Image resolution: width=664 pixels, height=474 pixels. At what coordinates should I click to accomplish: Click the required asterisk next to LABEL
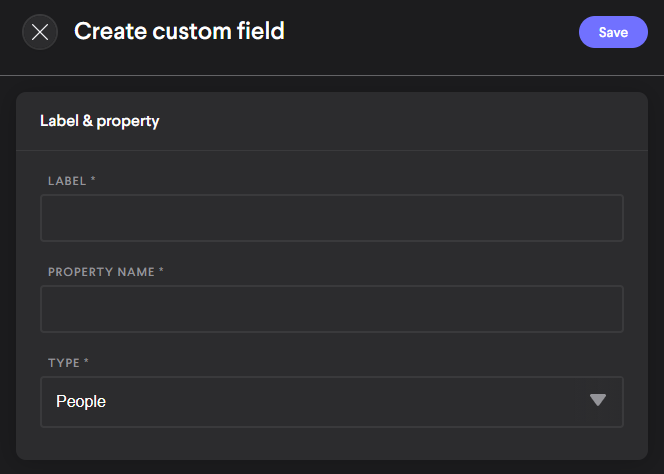pyautogui.click(x=93, y=180)
